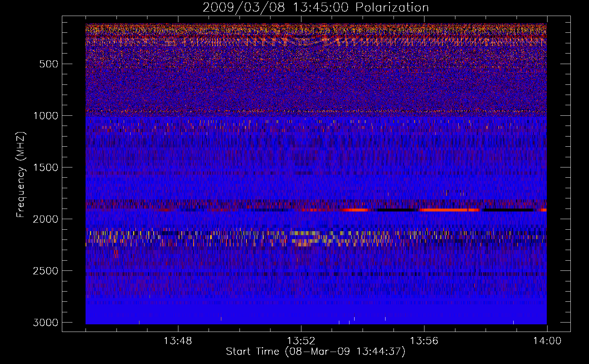
Task: Click the 1000 frequency tick label
Action: click(46, 116)
